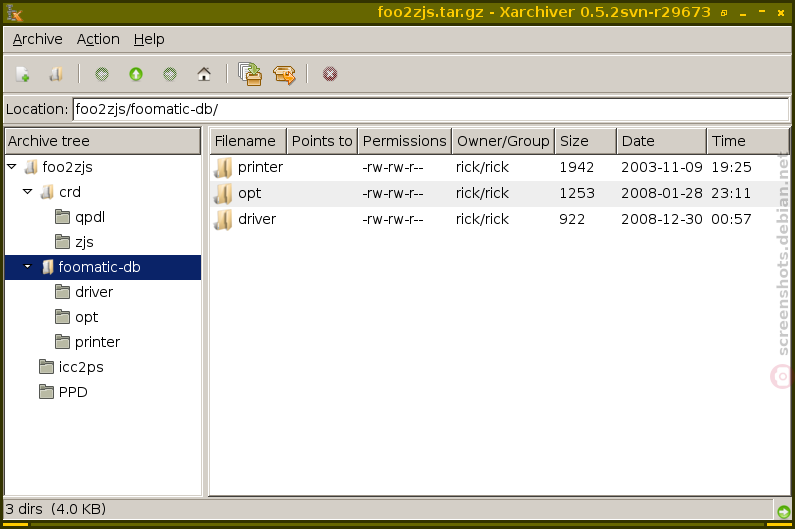Collapse the foo2zjs tree node
Image resolution: width=795 pixels, height=529 pixels.
(x=12, y=166)
